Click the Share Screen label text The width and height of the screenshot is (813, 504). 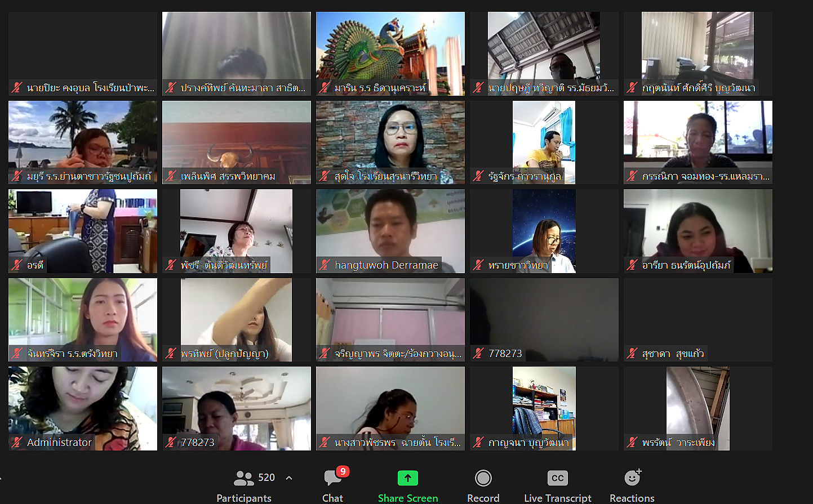click(x=407, y=498)
